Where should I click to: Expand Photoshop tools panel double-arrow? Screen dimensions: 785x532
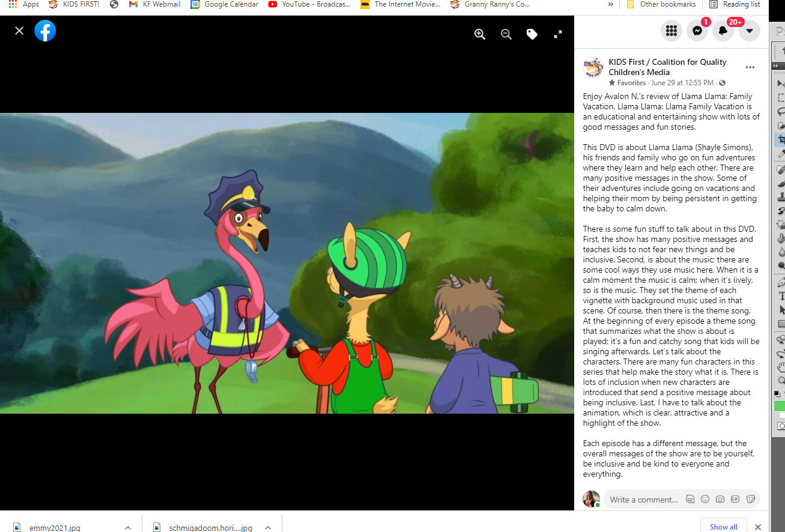(x=775, y=65)
